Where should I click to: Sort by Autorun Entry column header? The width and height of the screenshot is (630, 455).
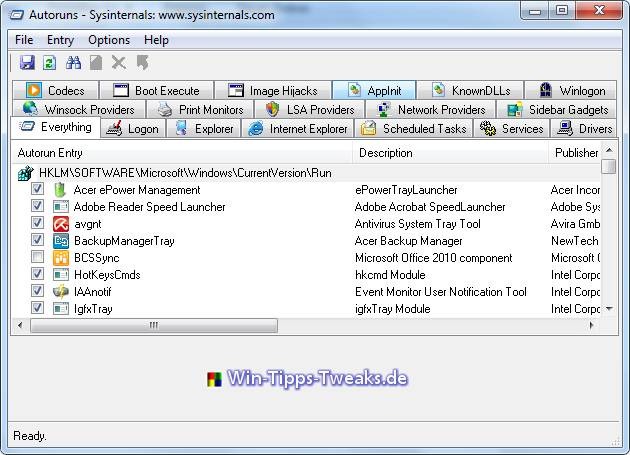pos(182,153)
